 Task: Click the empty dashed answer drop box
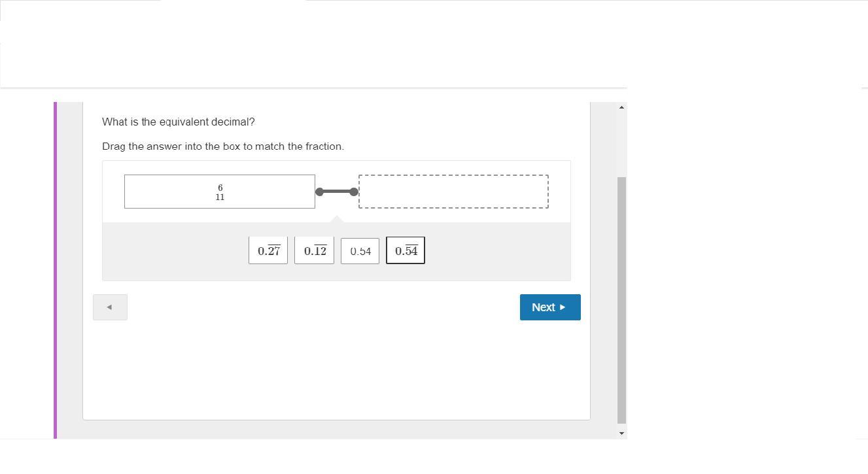[x=453, y=192]
